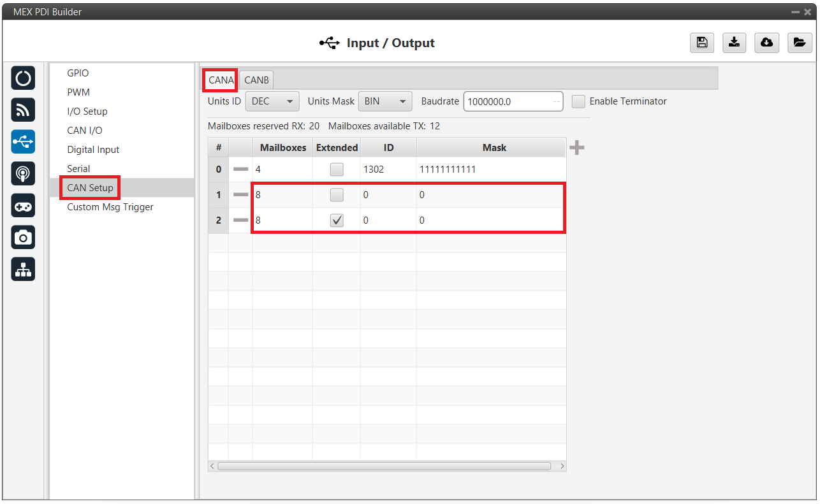Viewport: 820px width, 504px height.
Task: Toggle Extended checkbox for row 0
Action: pyautogui.click(x=337, y=169)
